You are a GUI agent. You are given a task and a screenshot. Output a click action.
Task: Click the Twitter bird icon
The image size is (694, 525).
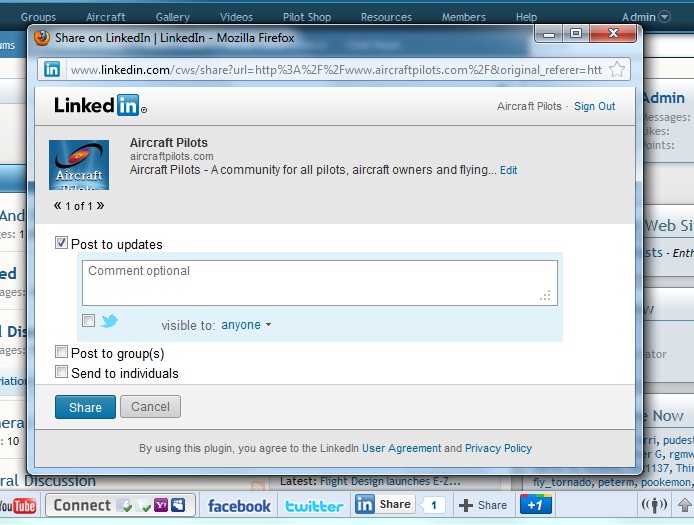pyautogui.click(x=109, y=320)
